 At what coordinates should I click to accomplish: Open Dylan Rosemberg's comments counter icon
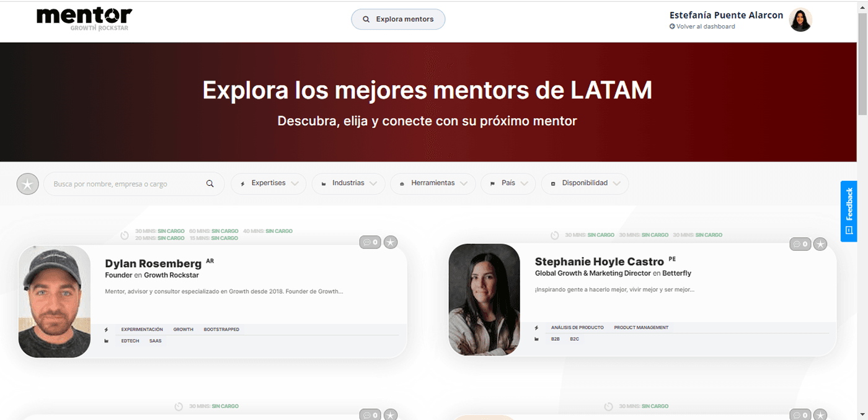click(x=370, y=243)
